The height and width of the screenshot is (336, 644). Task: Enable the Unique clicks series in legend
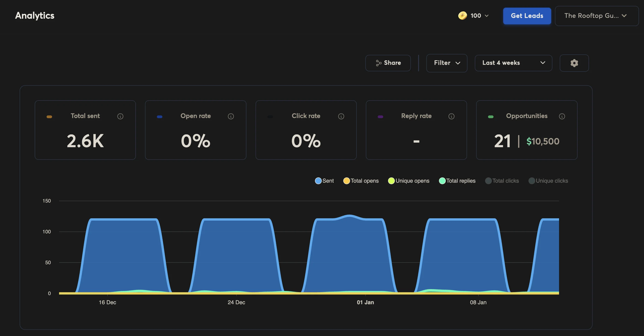point(548,181)
